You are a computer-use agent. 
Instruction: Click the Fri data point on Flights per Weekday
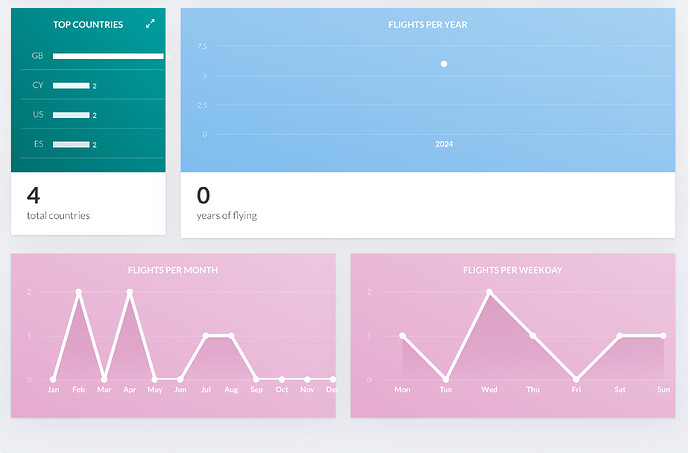pos(576,379)
